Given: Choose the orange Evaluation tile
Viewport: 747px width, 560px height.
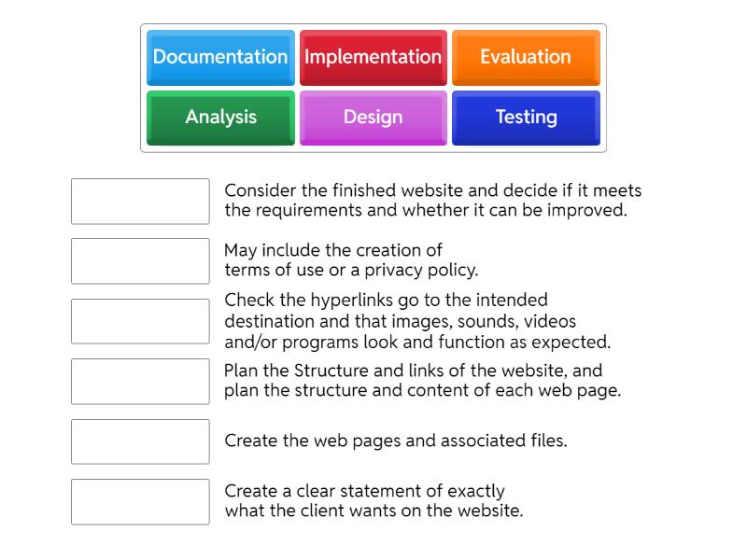Looking at the screenshot, I should click(x=526, y=57).
